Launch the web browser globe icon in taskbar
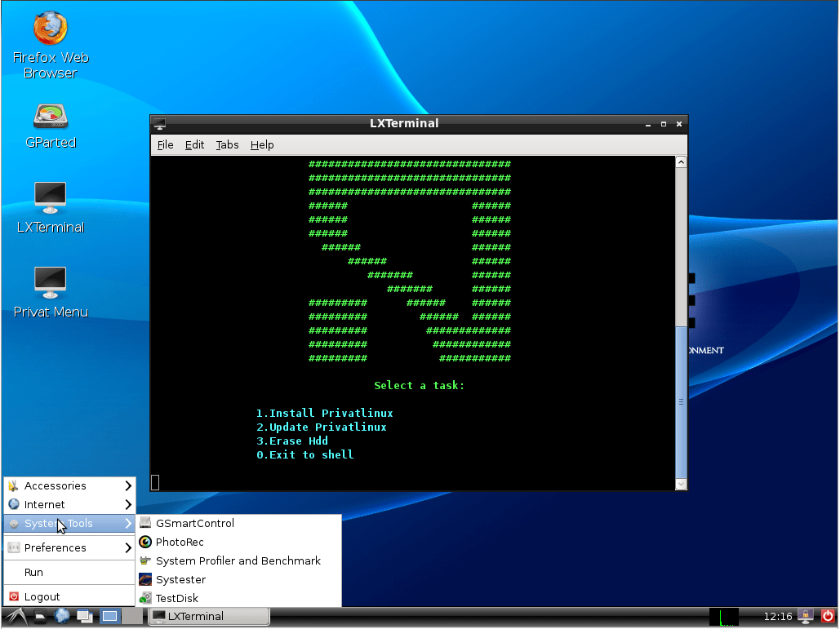The width and height of the screenshot is (840, 629). pos(61,616)
